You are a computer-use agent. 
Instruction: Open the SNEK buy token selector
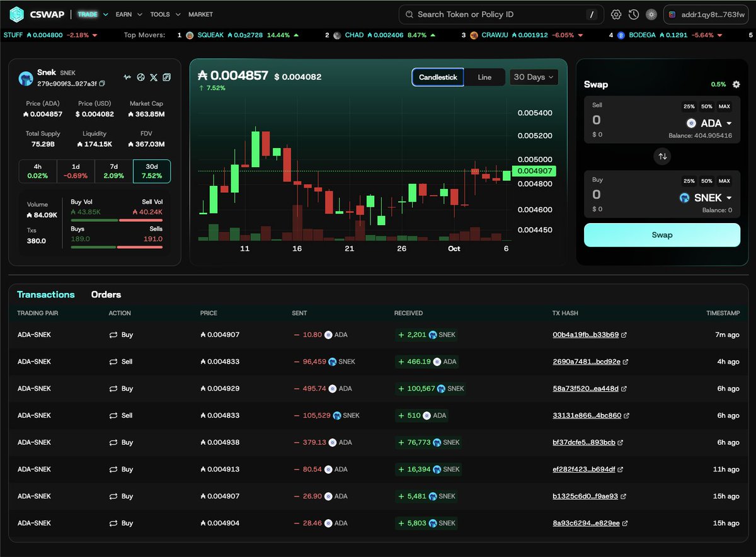(706, 198)
